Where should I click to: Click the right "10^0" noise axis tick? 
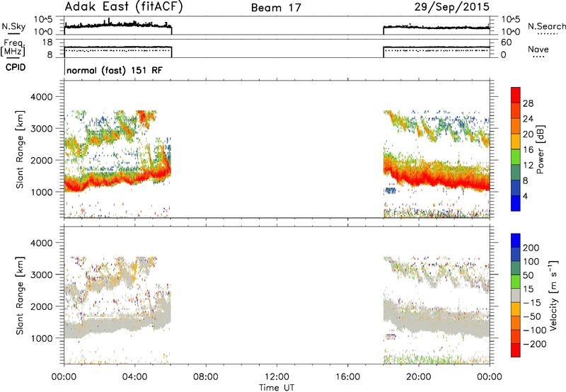[x=511, y=32]
